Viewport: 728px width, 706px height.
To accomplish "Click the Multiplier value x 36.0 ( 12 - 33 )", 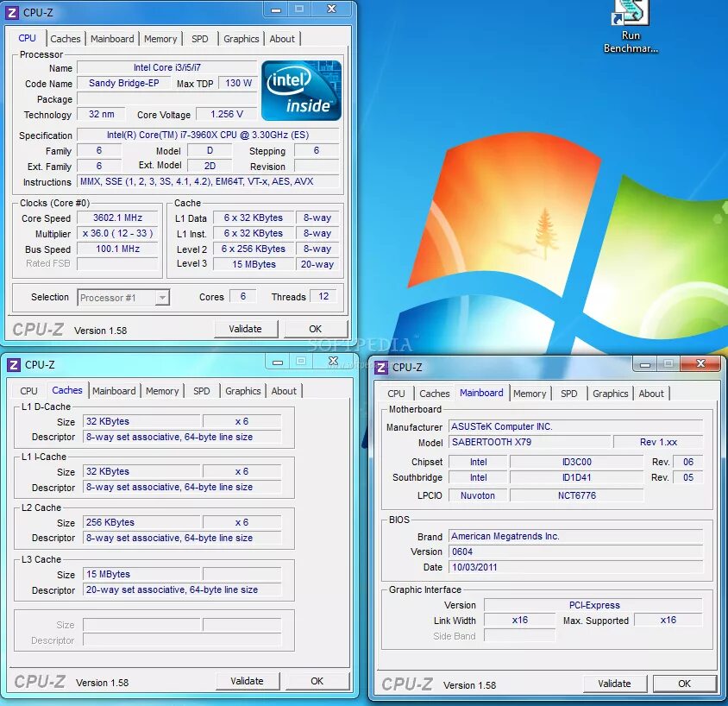I will [x=118, y=233].
